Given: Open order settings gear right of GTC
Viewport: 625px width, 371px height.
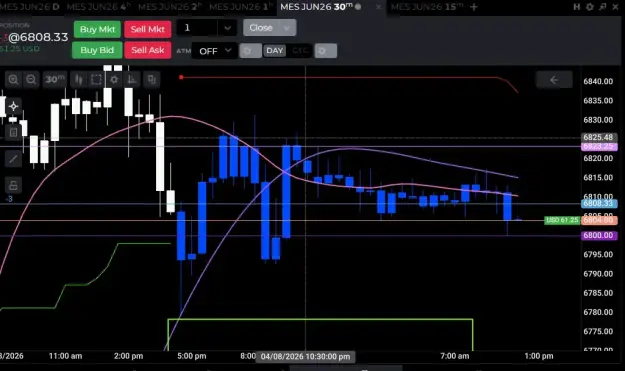Looking at the screenshot, I should (x=326, y=51).
